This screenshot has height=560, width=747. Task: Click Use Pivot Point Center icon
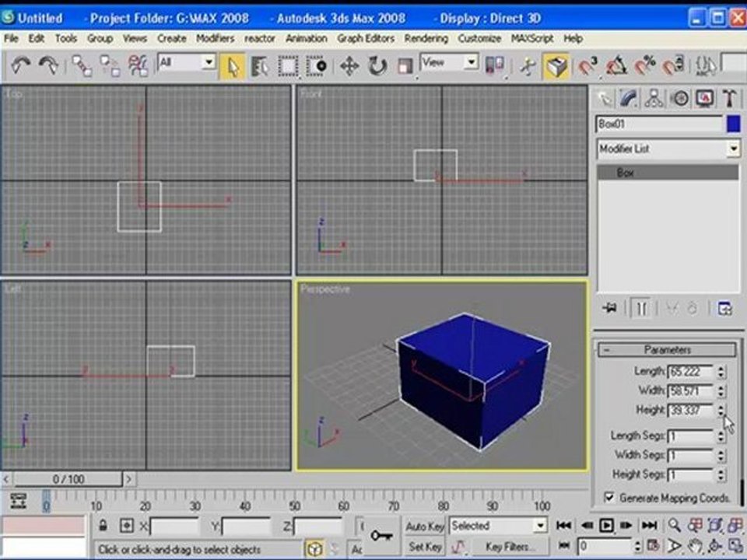(495, 65)
